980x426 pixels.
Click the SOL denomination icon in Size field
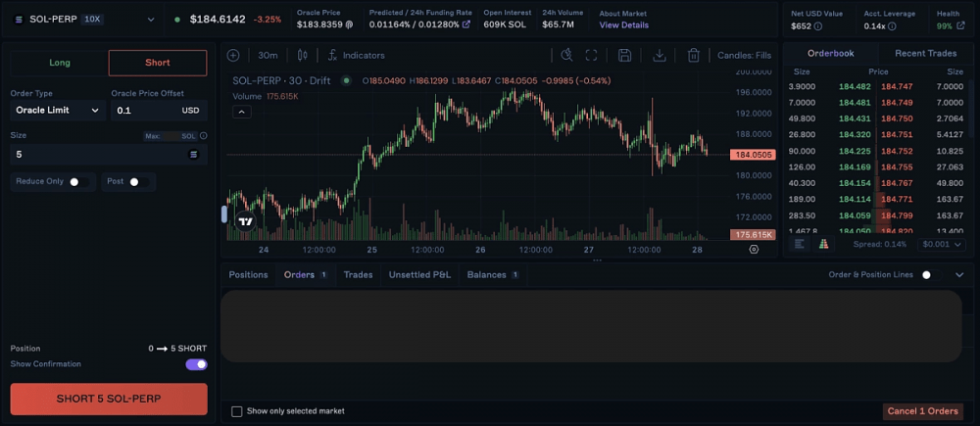(193, 155)
